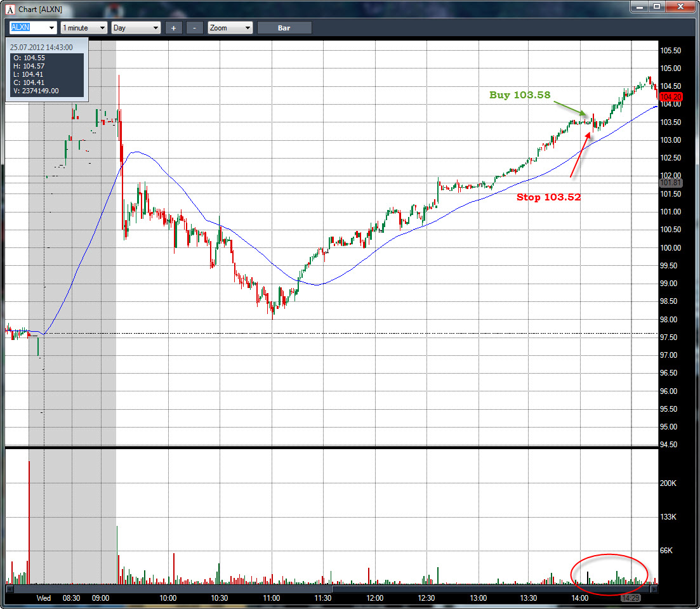Click the scrollbar left arrow
This screenshot has height=609, width=700.
[9, 589]
